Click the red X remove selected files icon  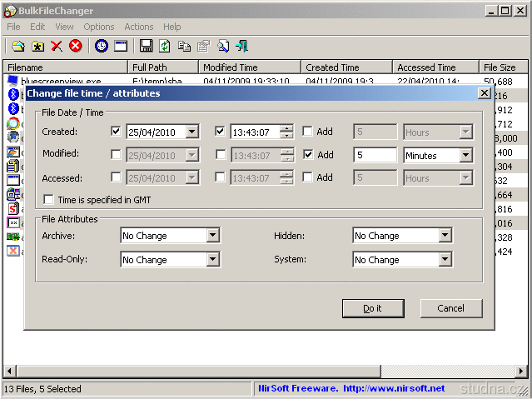[57, 46]
